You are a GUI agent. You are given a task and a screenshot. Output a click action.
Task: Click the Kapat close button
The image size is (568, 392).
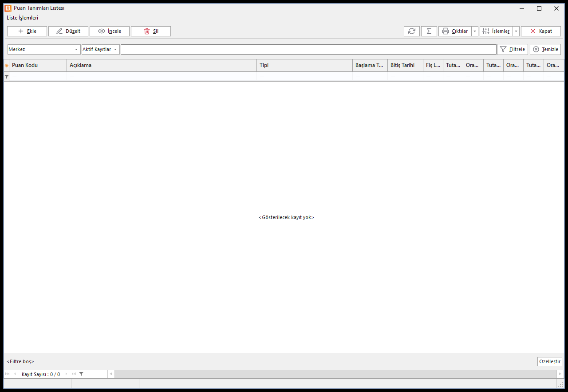click(x=541, y=31)
